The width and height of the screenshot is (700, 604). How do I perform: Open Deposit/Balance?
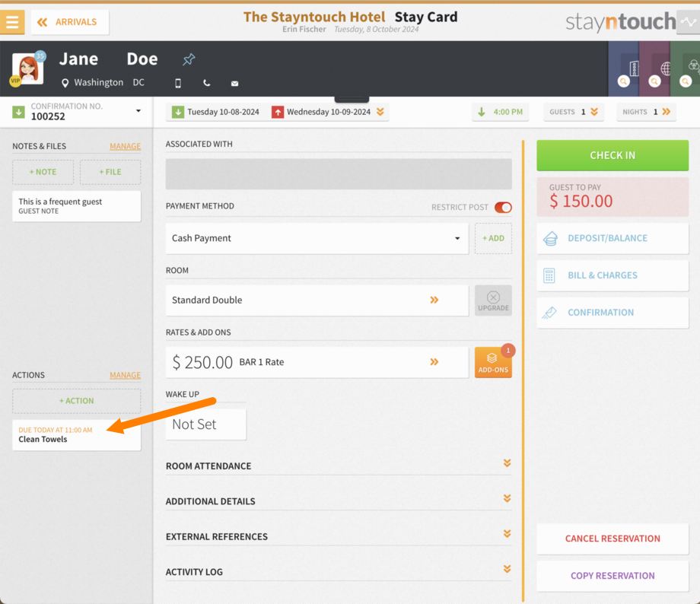(612, 238)
